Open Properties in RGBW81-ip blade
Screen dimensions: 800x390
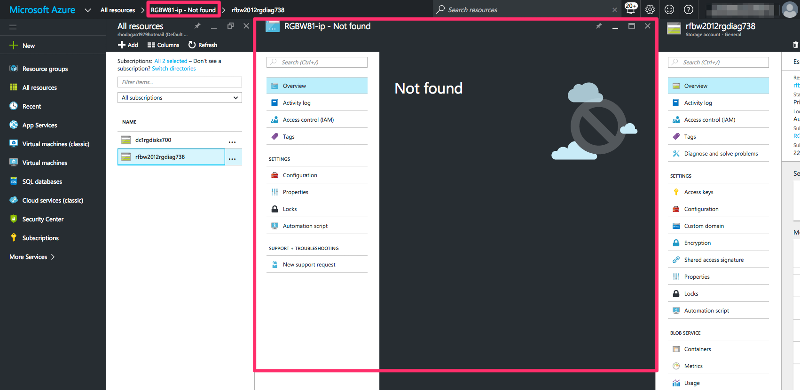(317, 192)
